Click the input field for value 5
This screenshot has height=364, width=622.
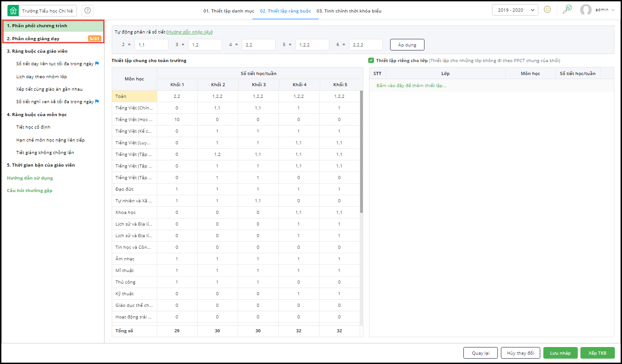(312, 45)
